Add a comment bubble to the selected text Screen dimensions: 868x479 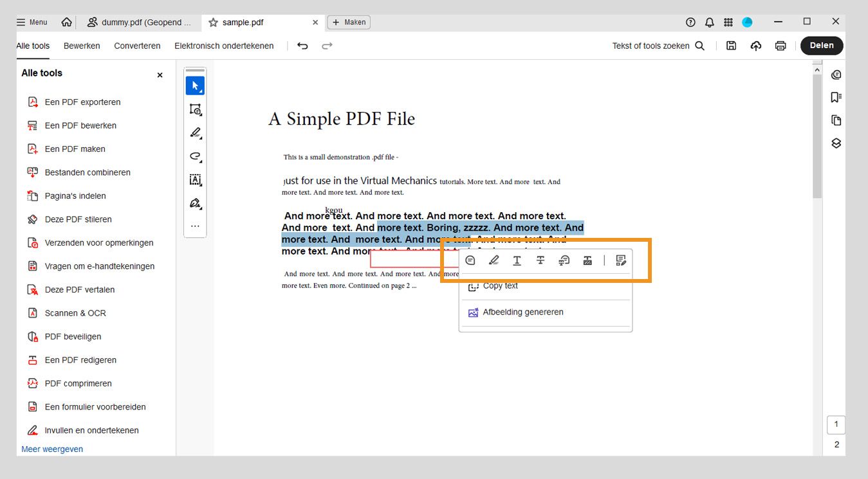coord(470,260)
